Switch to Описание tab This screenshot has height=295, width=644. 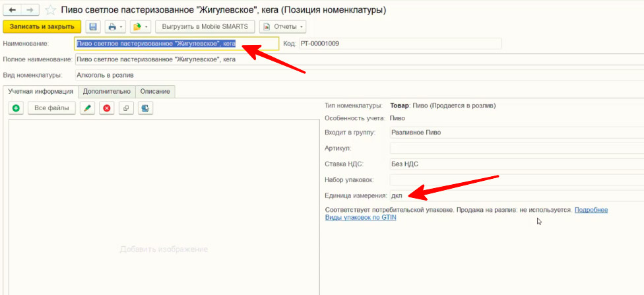(x=155, y=92)
